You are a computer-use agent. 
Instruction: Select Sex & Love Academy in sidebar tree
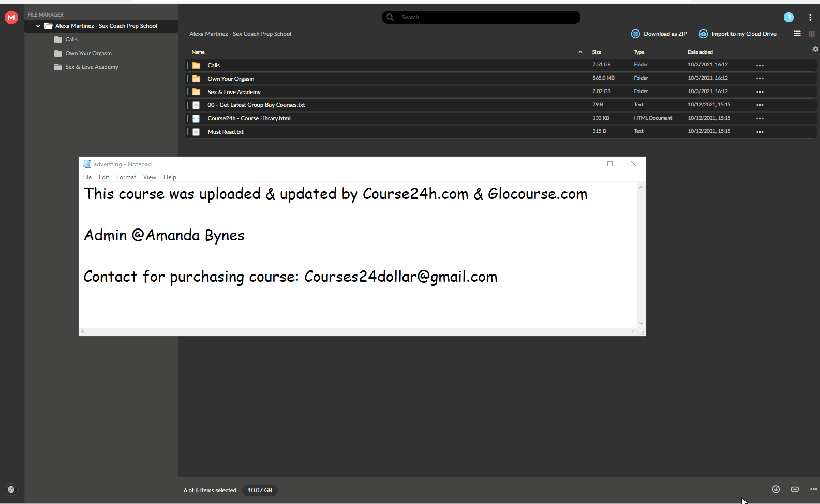(92, 67)
